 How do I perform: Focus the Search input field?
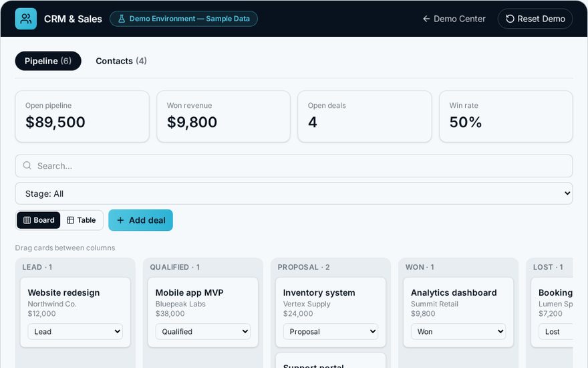click(294, 166)
